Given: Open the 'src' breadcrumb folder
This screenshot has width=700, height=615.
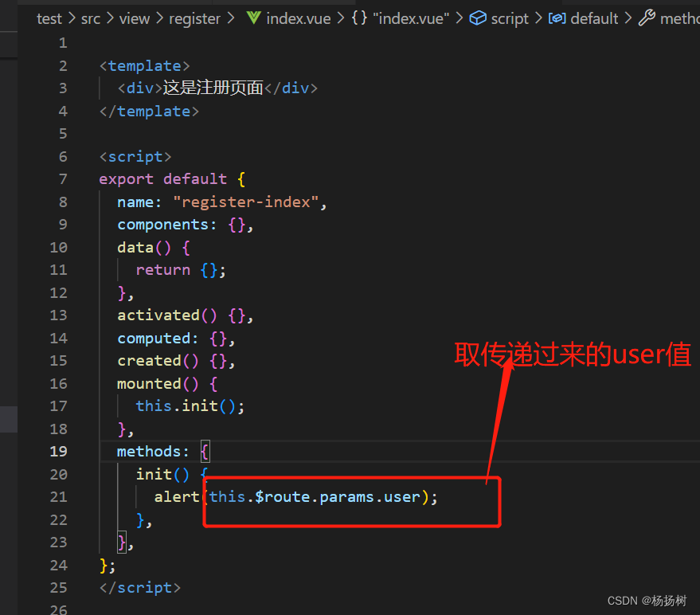Looking at the screenshot, I should [91, 19].
